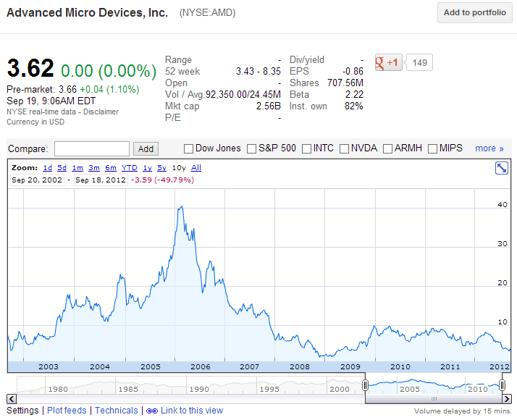Check the S&P 500 comparison box
This screenshot has width=517, height=420.
point(252,148)
